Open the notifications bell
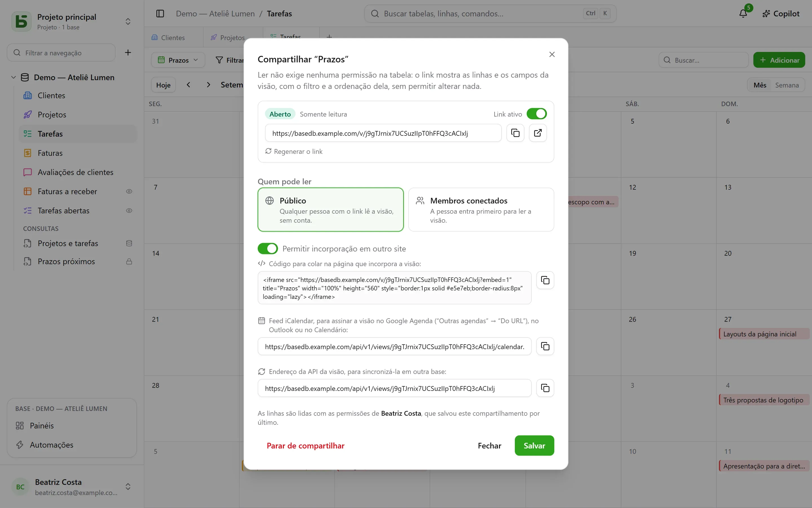 coord(743,14)
